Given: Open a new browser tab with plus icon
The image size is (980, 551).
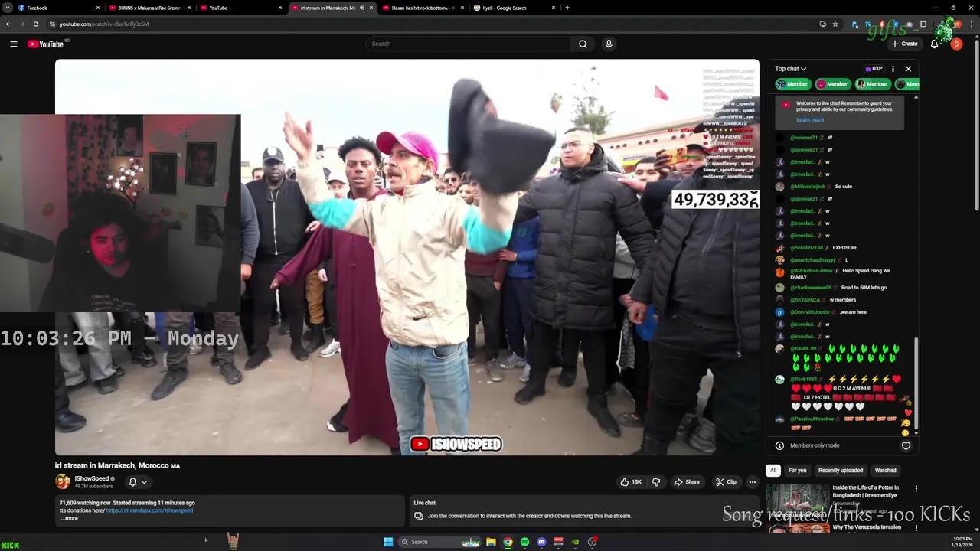Looking at the screenshot, I should tap(567, 8).
